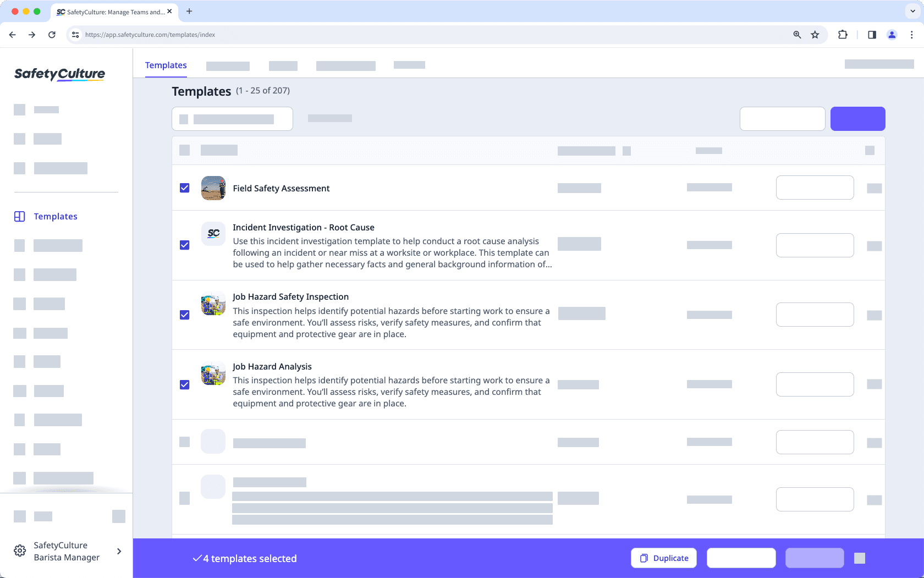Bookmark the page with the star icon
Screen dimensions: 924x578
click(815, 35)
